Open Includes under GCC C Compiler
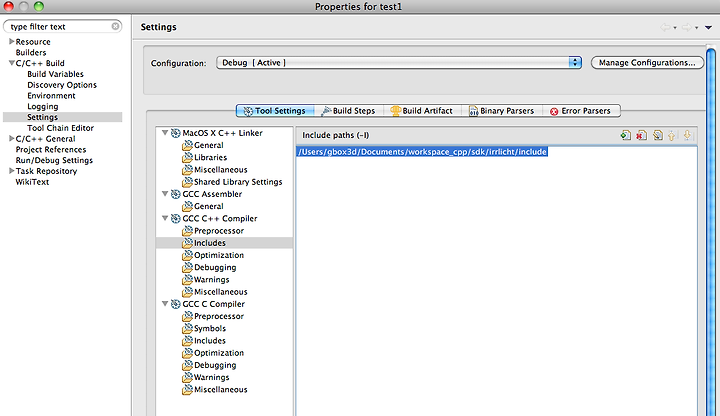The height and width of the screenshot is (416, 720). pyautogui.click(x=209, y=341)
